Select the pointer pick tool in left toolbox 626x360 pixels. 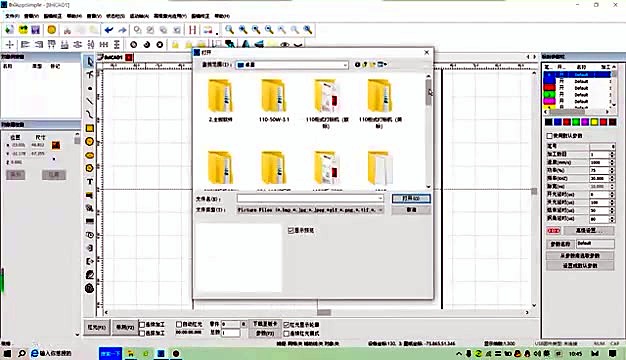tap(90, 61)
